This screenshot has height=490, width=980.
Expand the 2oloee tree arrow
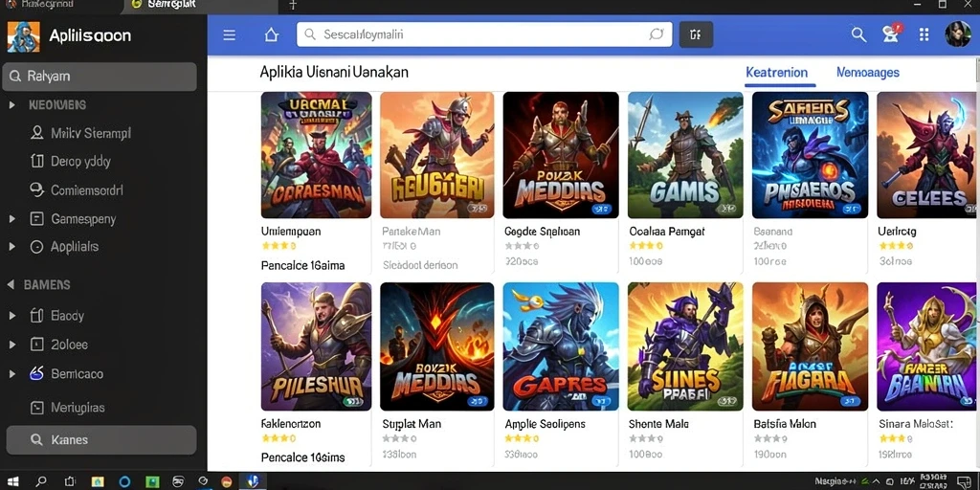pos(11,345)
